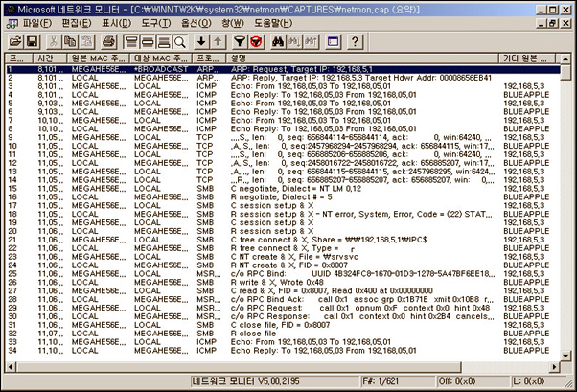Viewport: 577px width, 392px height.
Task: Select frame 3 ICMP Echo row
Action: (283, 86)
